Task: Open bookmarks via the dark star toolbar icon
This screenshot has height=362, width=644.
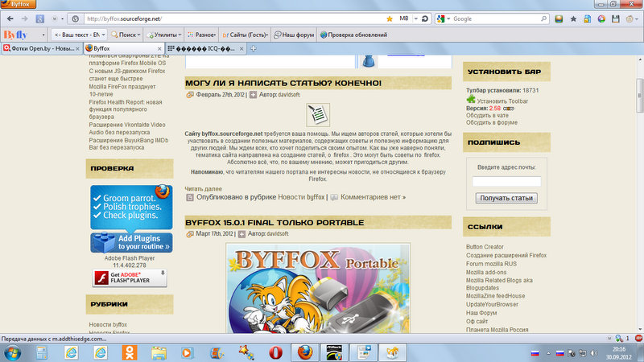Action: pyautogui.click(x=573, y=19)
